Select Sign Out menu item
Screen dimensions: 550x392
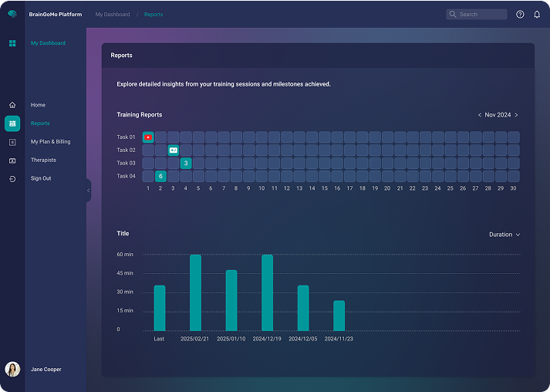point(41,178)
